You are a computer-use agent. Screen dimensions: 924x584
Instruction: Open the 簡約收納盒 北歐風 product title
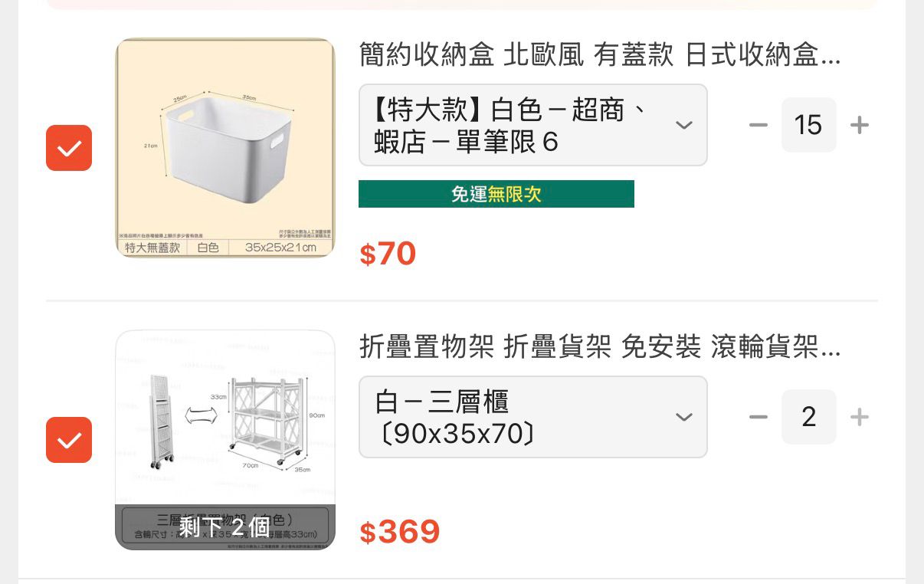pyautogui.click(x=599, y=55)
